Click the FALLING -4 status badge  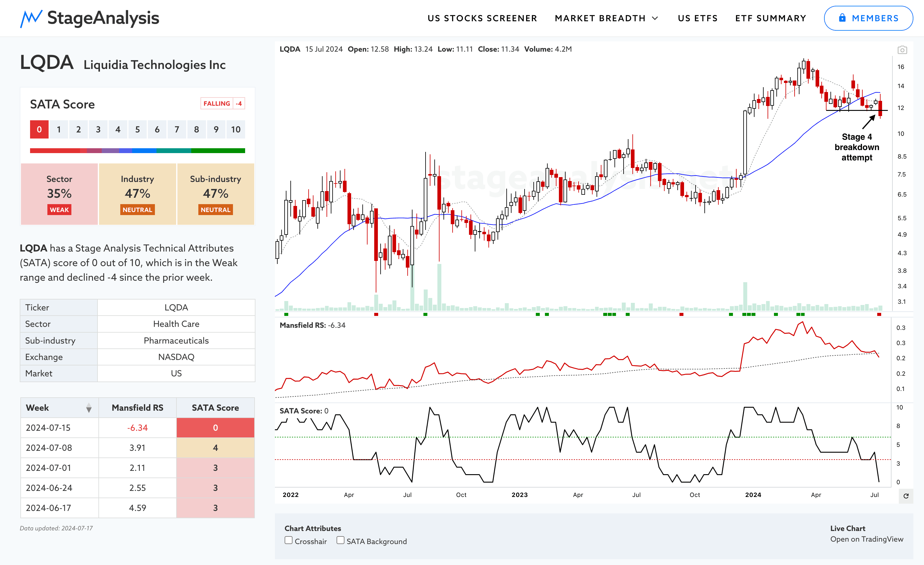(223, 104)
